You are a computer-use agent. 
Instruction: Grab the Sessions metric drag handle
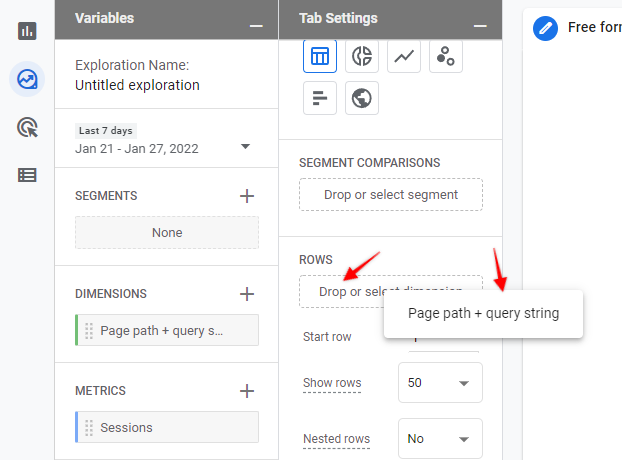coord(89,427)
